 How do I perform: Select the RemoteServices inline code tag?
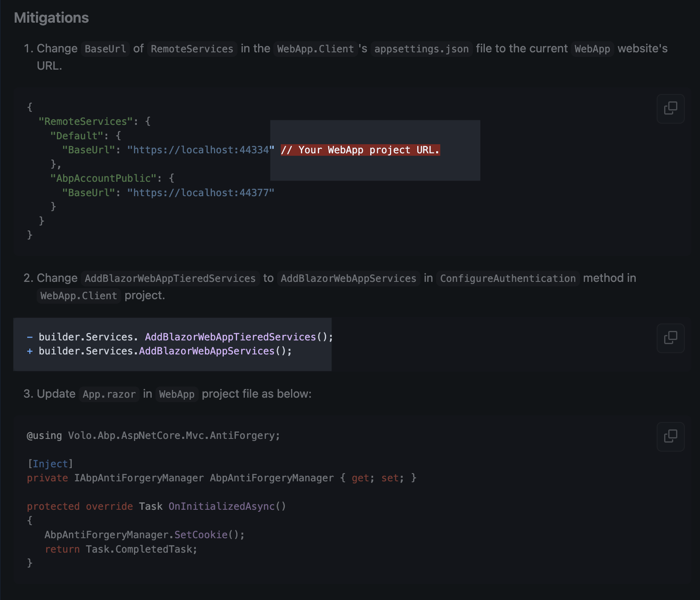(192, 49)
